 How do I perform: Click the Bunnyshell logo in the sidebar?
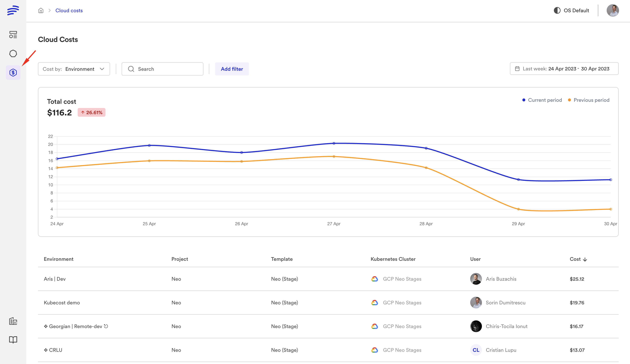point(13,10)
